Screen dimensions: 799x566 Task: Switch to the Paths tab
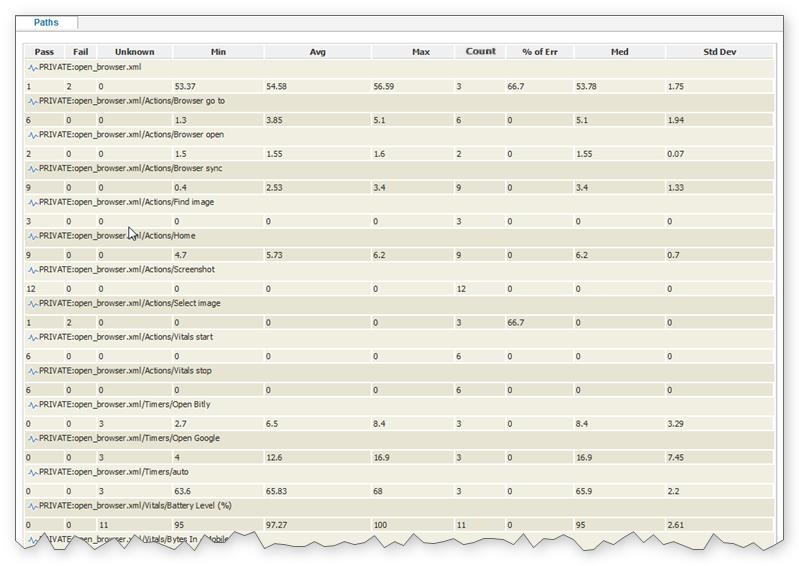(46, 22)
